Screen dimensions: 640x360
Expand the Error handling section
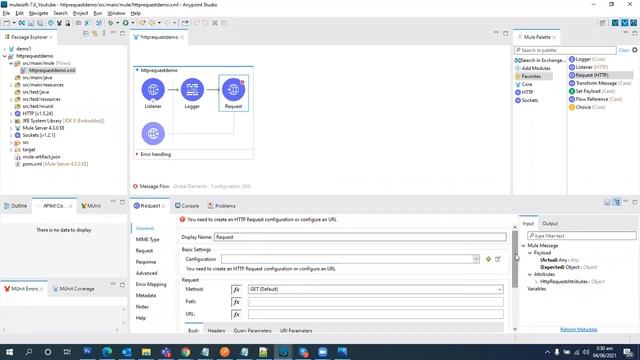137,154
